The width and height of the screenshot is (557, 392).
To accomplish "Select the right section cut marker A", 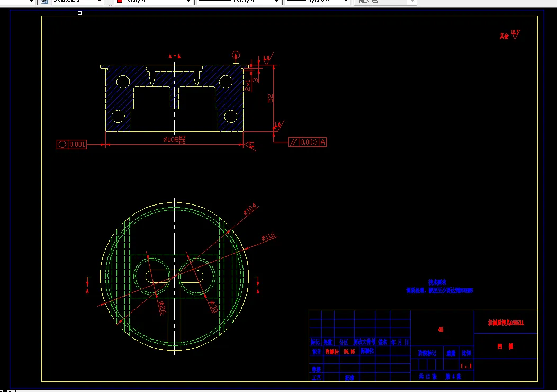I will [x=258, y=291].
